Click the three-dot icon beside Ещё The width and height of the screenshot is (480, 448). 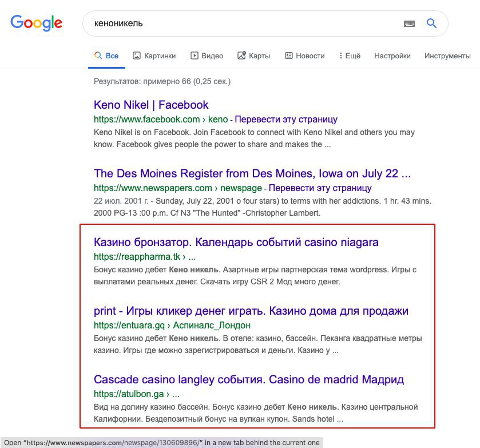[341, 55]
